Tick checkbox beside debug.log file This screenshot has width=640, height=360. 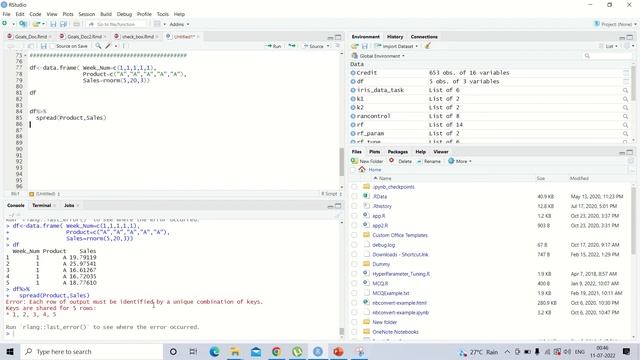pyautogui.click(x=354, y=245)
